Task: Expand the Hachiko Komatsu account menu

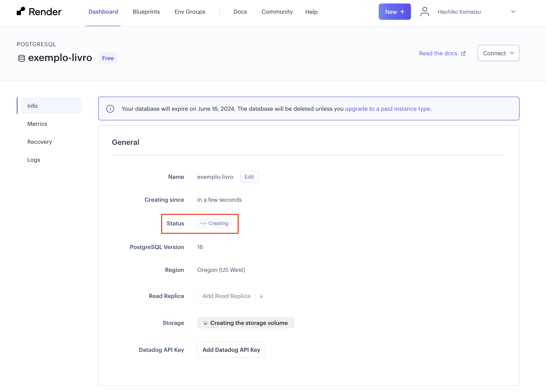Action: (513, 12)
